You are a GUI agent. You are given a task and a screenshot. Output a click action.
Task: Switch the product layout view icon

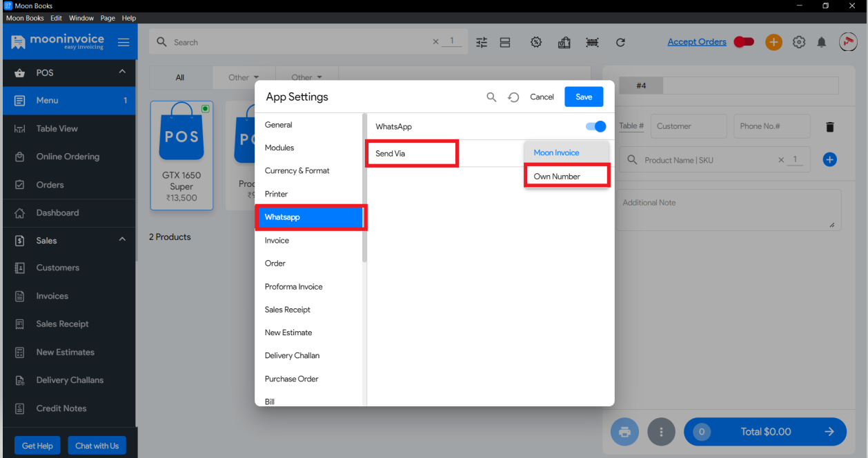click(505, 42)
